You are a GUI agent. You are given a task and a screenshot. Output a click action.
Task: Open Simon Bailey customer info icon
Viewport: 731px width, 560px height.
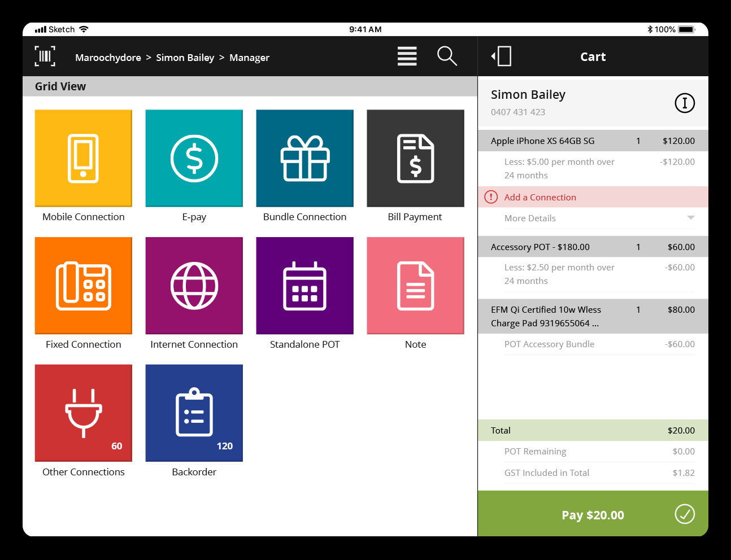tap(685, 103)
